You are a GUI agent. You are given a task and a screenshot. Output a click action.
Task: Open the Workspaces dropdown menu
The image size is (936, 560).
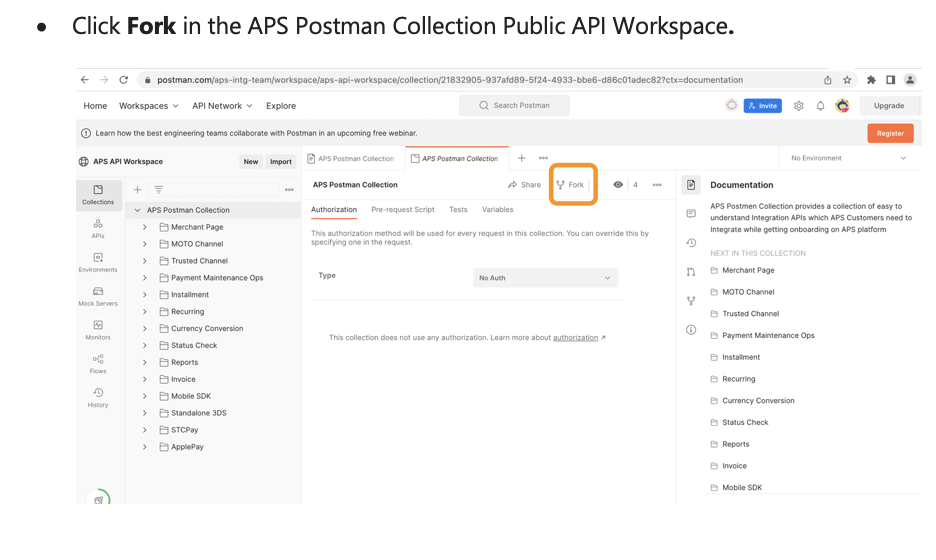(149, 106)
